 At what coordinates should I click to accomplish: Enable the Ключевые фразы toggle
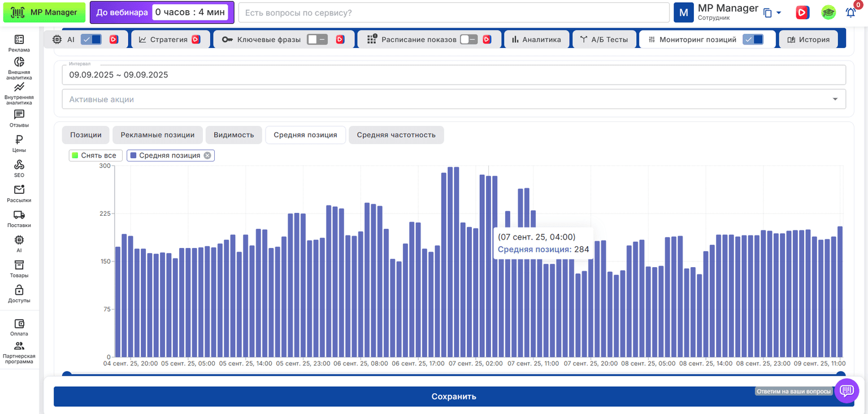318,40
